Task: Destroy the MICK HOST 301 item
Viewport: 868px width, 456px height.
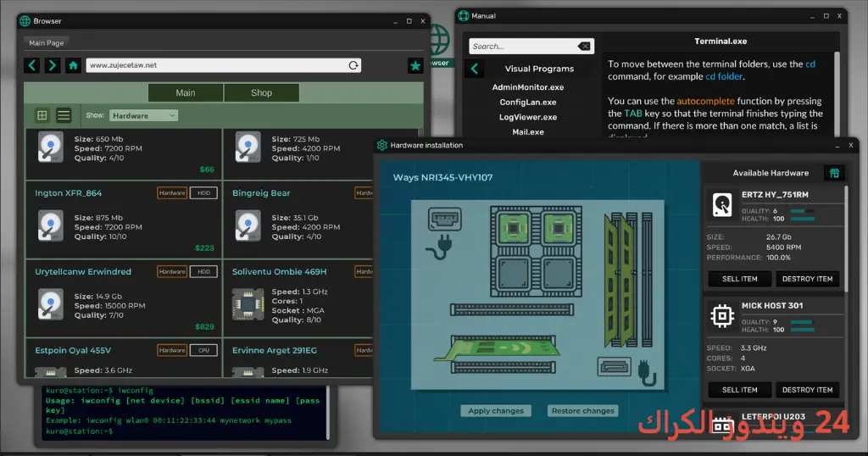Action: 807,390
